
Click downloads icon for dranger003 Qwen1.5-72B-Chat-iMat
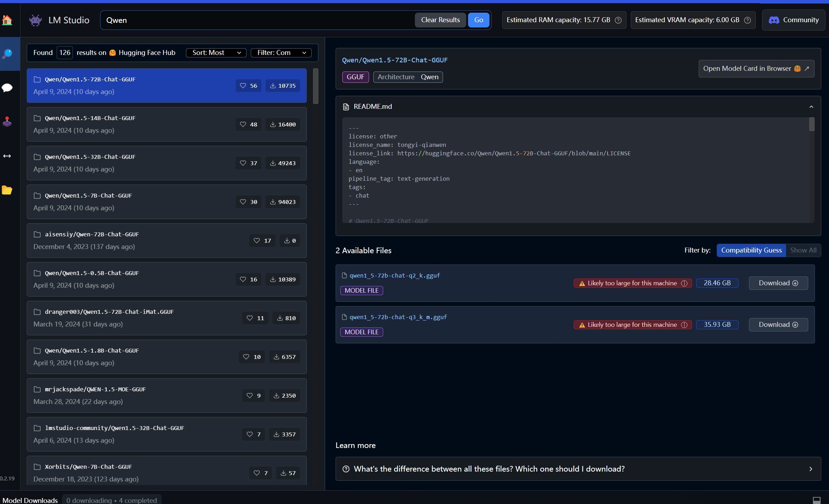(280, 318)
